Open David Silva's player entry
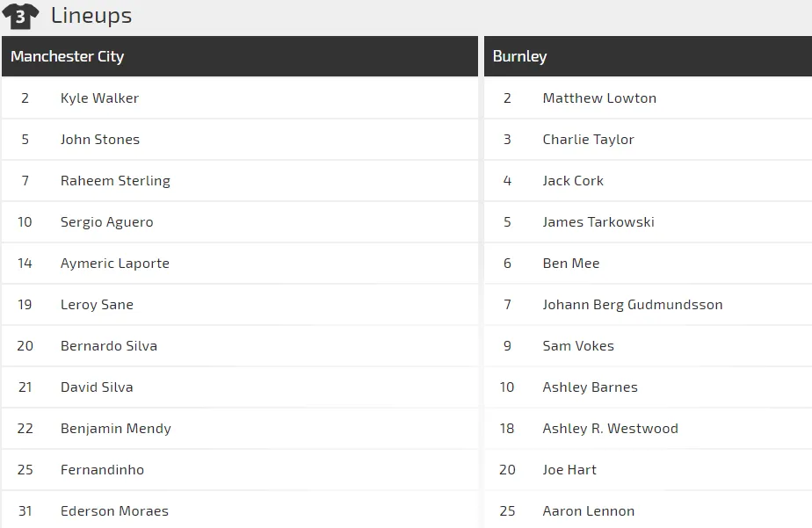The height and width of the screenshot is (528, 812). coord(97,387)
